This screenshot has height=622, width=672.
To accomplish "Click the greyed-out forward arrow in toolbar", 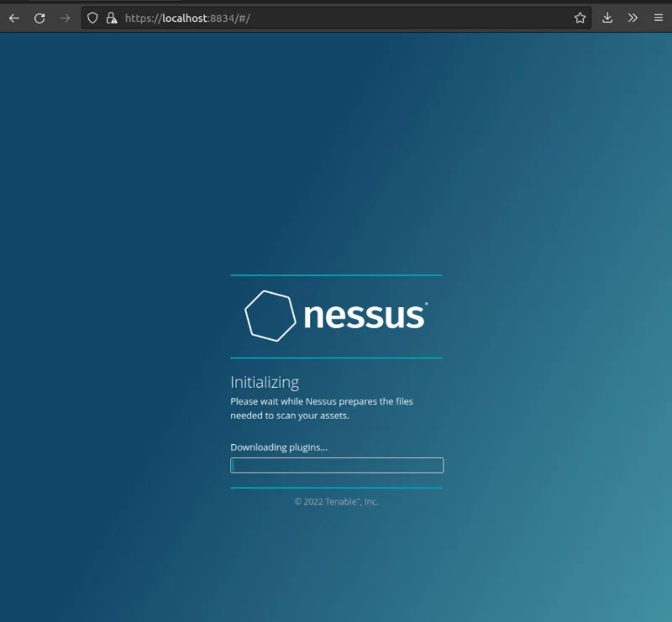I will [x=65, y=18].
